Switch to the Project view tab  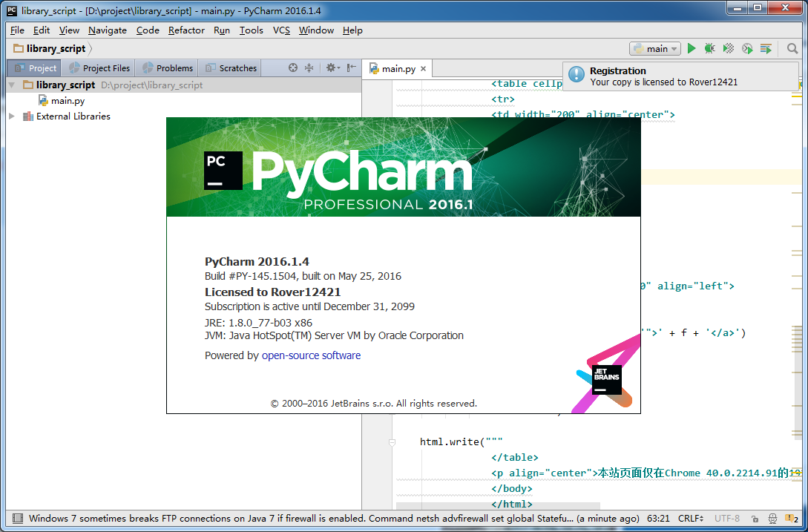[x=35, y=68]
